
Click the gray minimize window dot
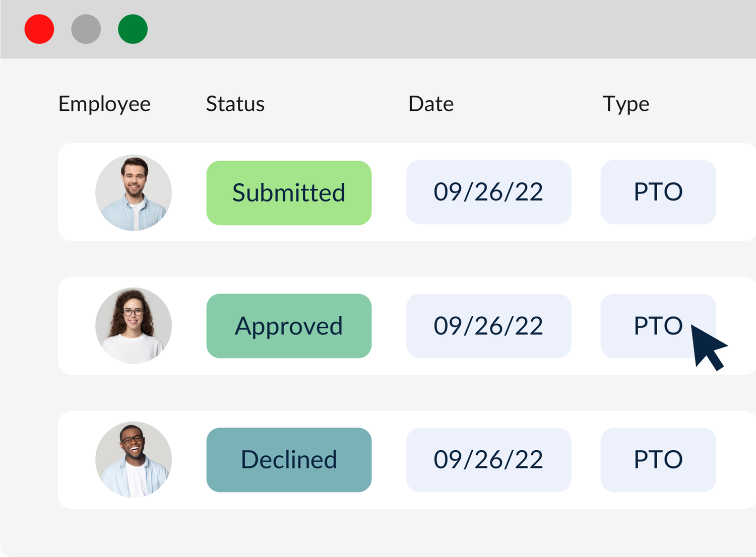86,29
